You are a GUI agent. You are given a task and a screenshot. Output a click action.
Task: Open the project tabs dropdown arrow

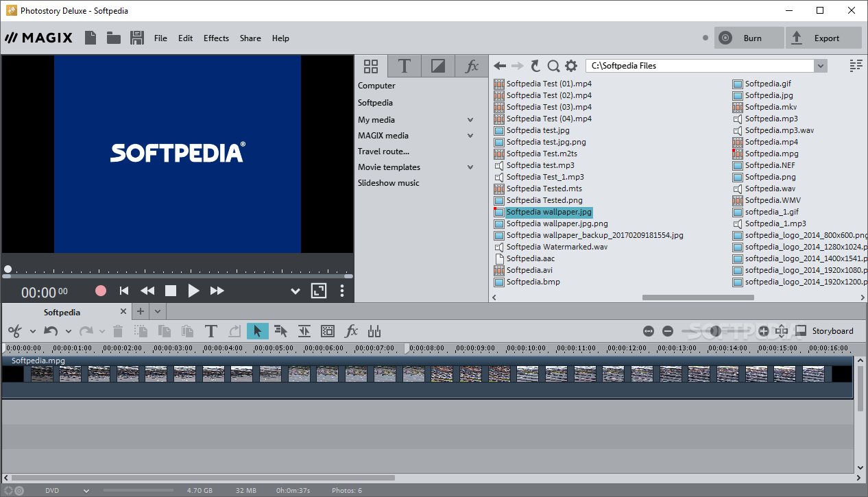158,311
